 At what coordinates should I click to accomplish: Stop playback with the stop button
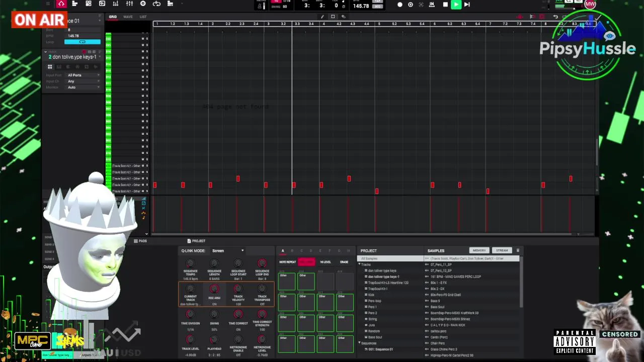pyautogui.click(x=445, y=5)
